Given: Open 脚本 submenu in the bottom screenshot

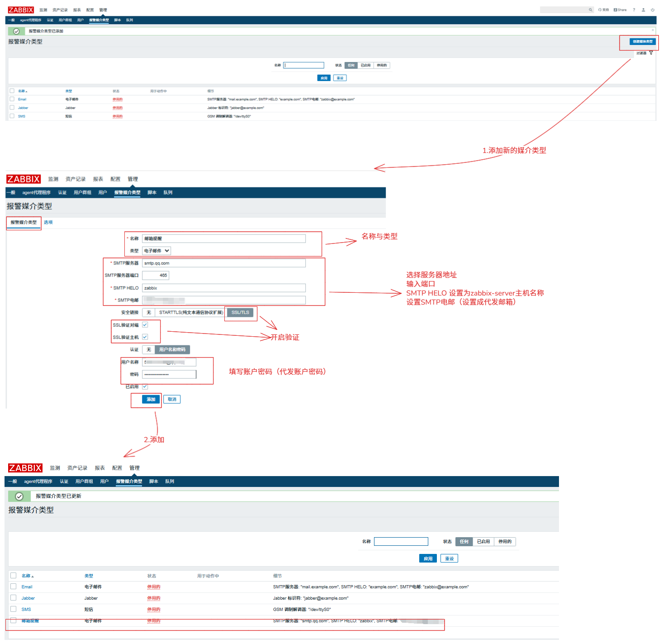Looking at the screenshot, I should [154, 482].
